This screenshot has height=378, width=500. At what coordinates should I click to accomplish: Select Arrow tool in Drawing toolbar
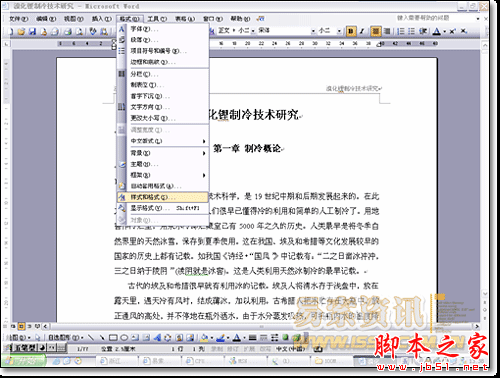pyautogui.click(x=102, y=338)
